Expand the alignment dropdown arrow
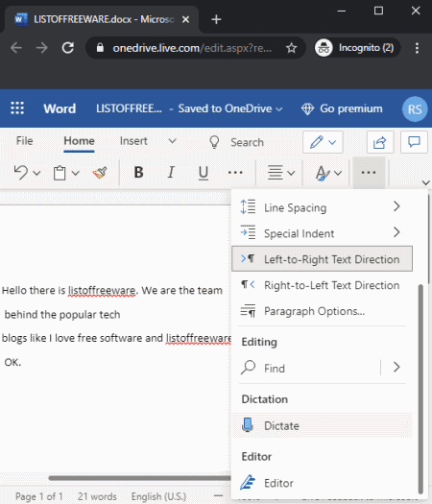 pyautogui.click(x=291, y=173)
